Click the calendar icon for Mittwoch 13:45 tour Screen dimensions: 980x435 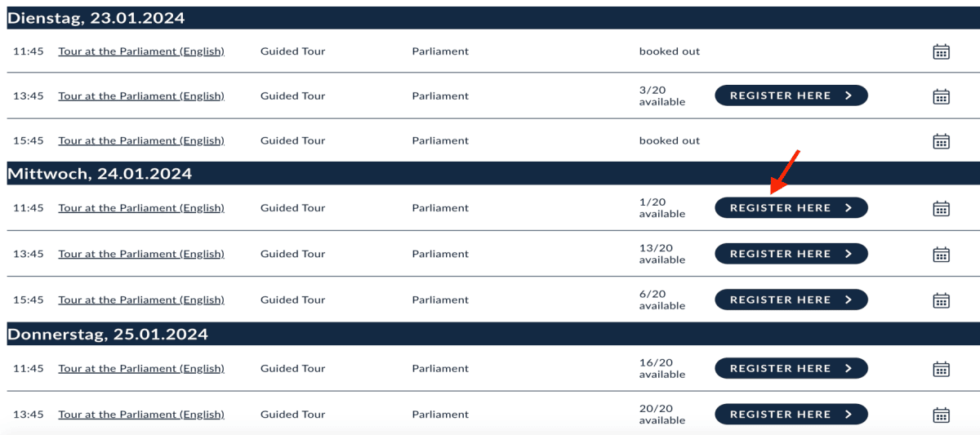(941, 254)
